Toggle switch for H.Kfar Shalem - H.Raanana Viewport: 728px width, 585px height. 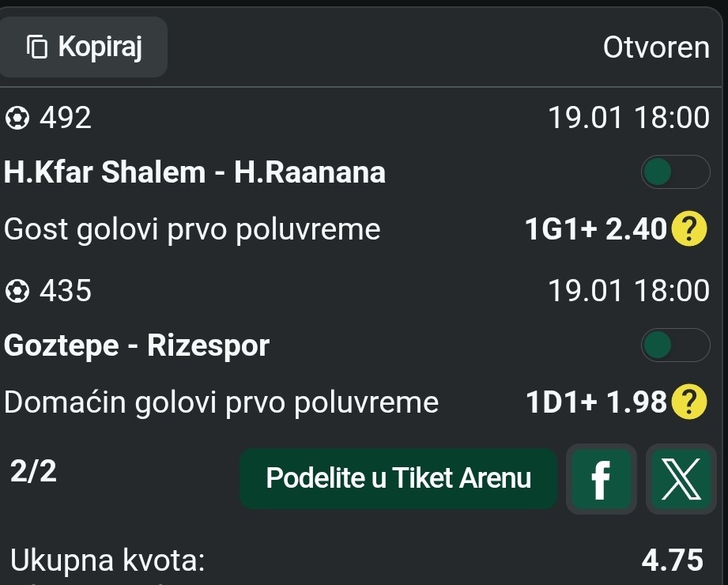coord(674,172)
